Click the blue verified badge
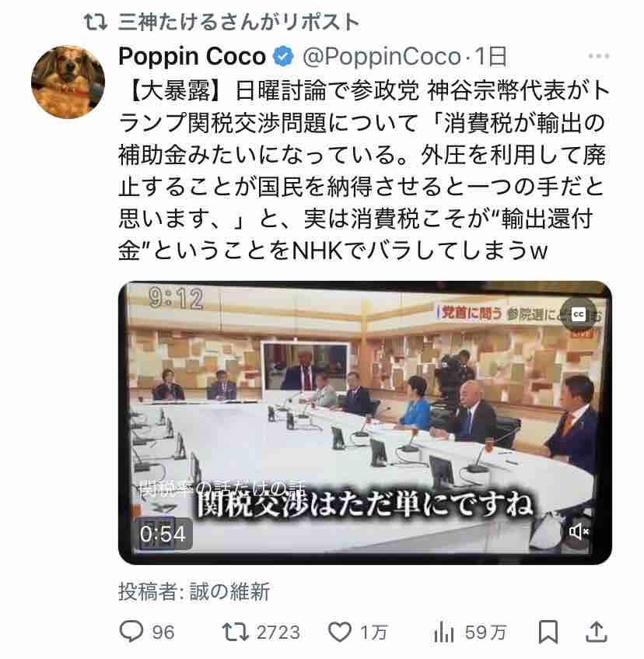This screenshot has width=644, height=659. click(284, 57)
